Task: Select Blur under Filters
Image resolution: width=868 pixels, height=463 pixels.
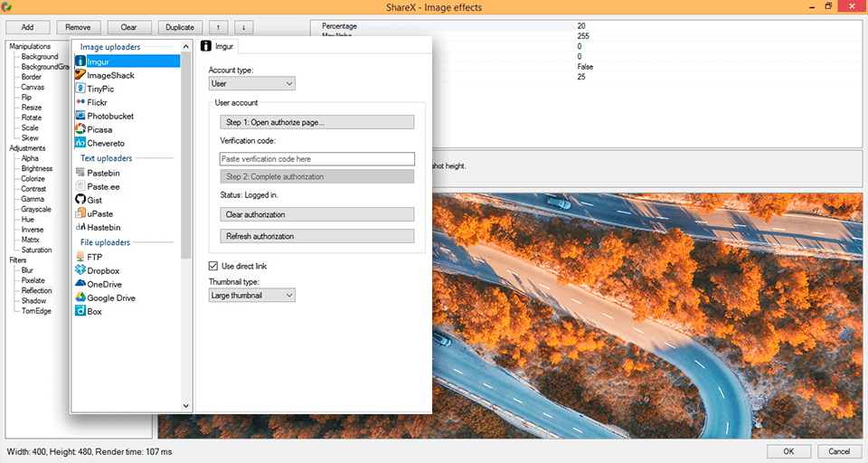Action: [x=27, y=270]
